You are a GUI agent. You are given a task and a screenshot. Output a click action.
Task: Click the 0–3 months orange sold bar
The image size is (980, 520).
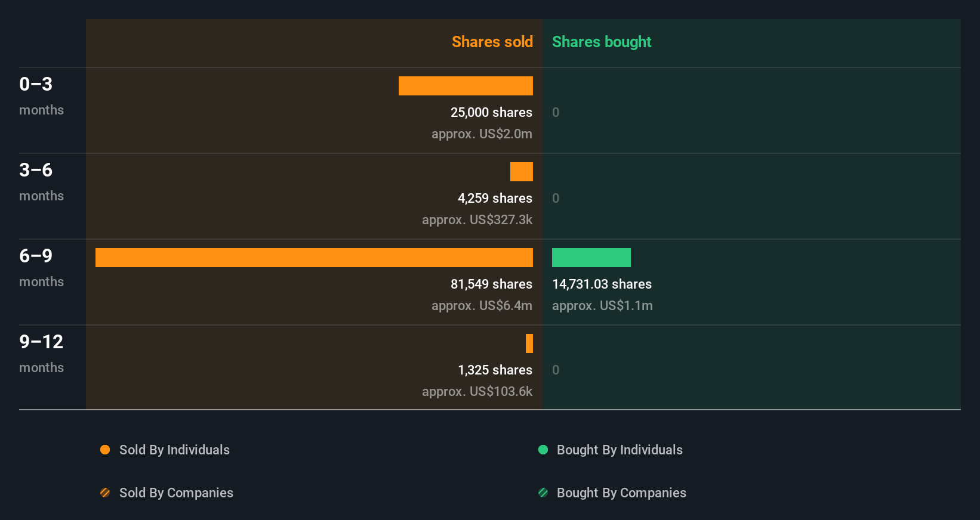click(466, 86)
